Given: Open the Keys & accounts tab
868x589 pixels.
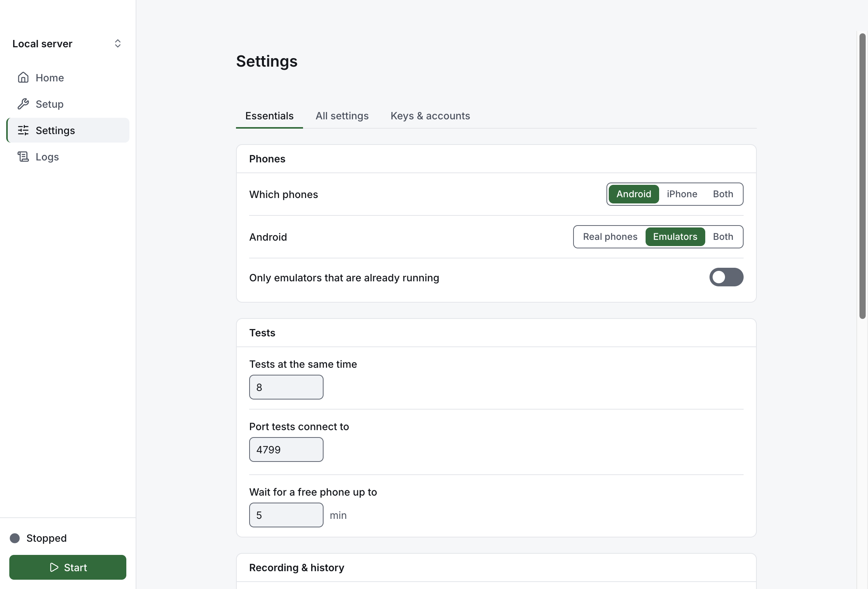Looking at the screenshot, I should (430, 116).
